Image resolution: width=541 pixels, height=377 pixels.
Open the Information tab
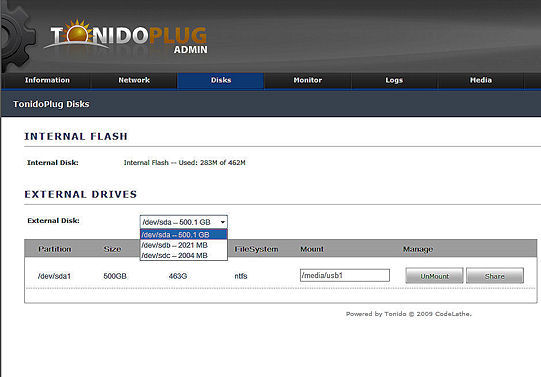tap(47, 80)
